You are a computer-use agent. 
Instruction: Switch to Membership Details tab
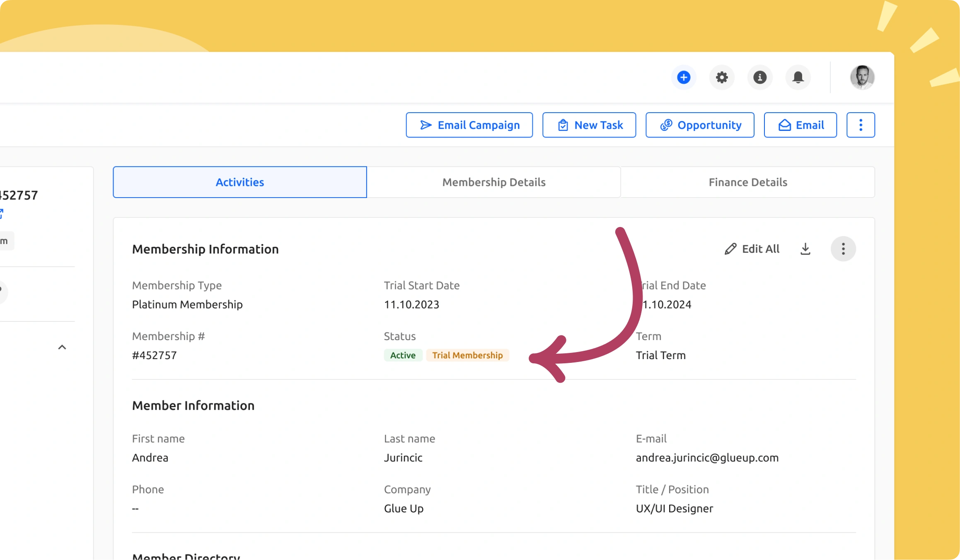493,182
